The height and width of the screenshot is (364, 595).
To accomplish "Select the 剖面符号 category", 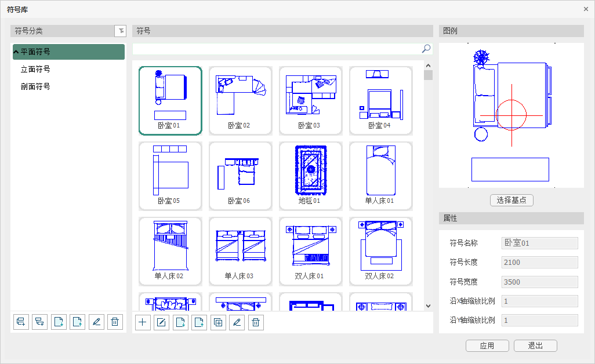I will coord(35,86).
